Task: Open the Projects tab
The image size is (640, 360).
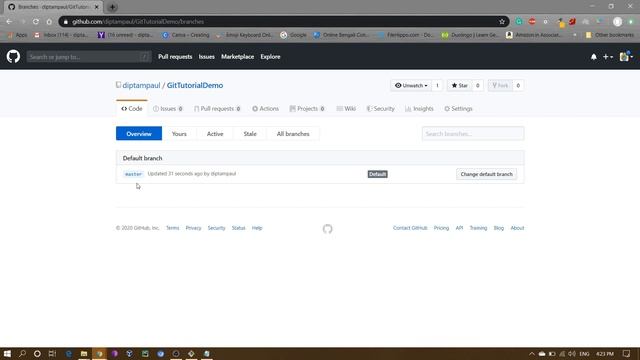Action: click(307, 109)
